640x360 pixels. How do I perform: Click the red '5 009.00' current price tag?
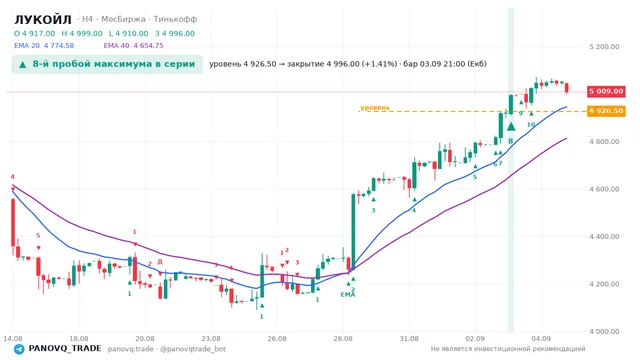click(x=606, y=91)
